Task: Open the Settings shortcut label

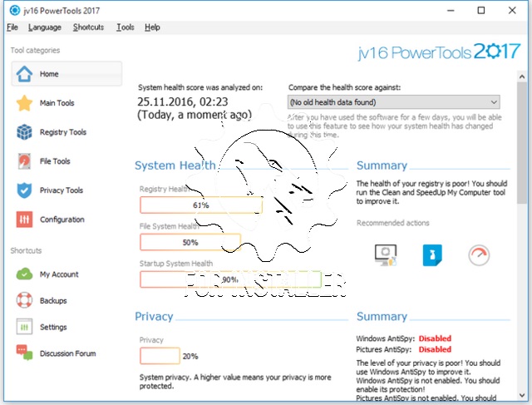Action: coord(53,327)
